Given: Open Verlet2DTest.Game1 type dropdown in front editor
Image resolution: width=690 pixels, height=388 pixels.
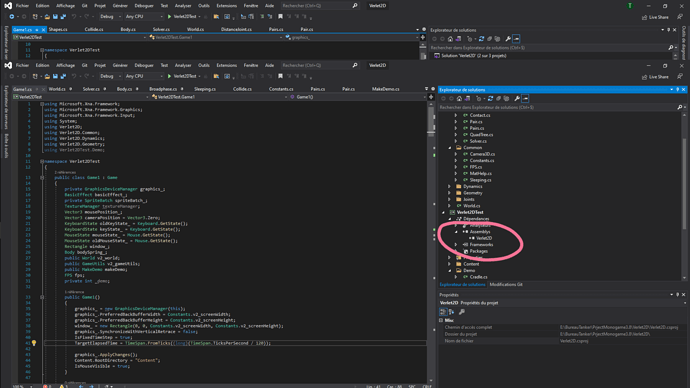Looking at the screenshot, I should tap(219, 97).
